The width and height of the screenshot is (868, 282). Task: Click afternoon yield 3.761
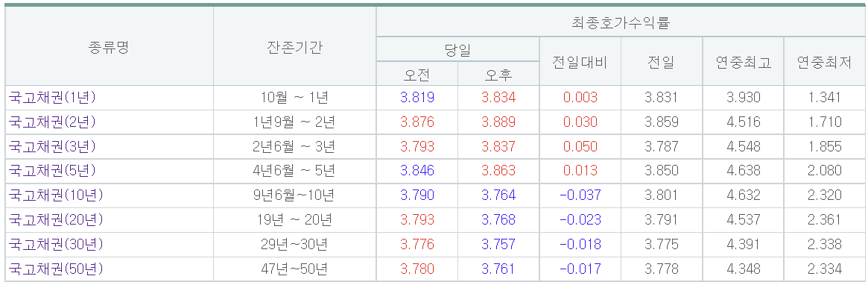click(x=498, y=269)
